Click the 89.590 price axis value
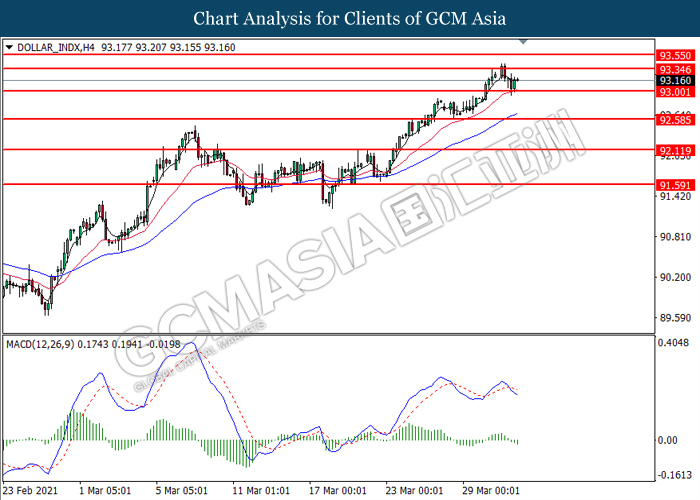 pos(674,319)
